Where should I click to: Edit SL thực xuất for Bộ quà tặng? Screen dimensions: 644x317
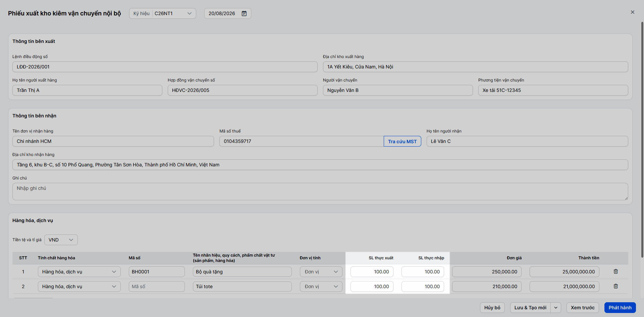click(372, 272)
